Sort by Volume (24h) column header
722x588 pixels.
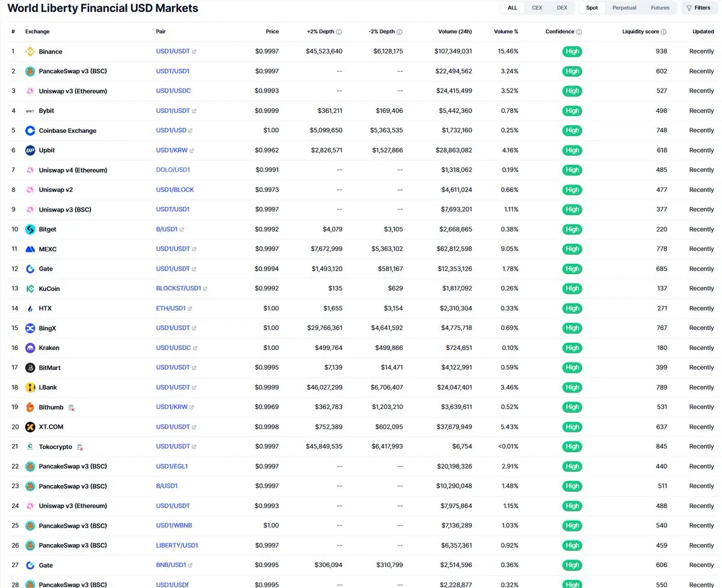[x=456, y=32]
